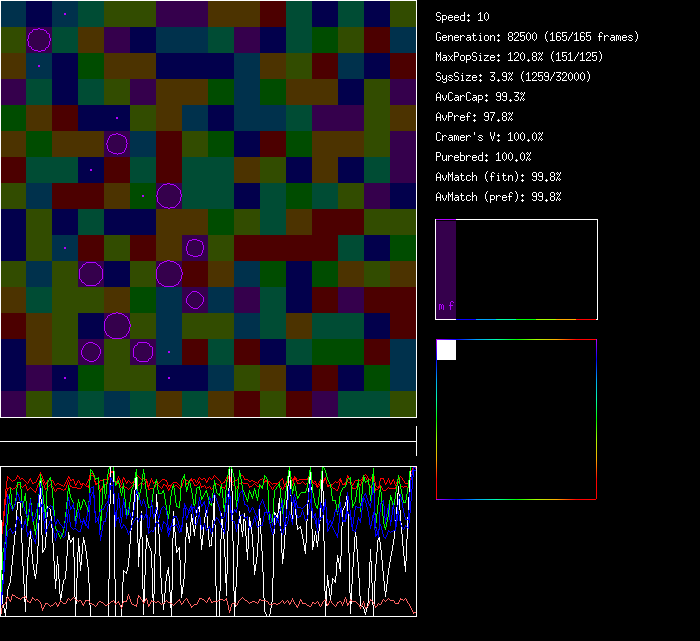
Task: Click the Speed: 10 readout
Action: (463, 17)
